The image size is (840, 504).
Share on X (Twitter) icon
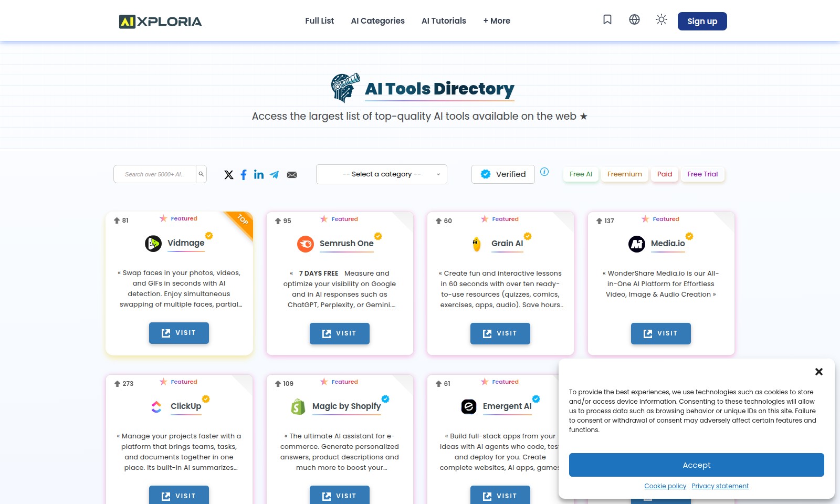click(x=229, y=175)
